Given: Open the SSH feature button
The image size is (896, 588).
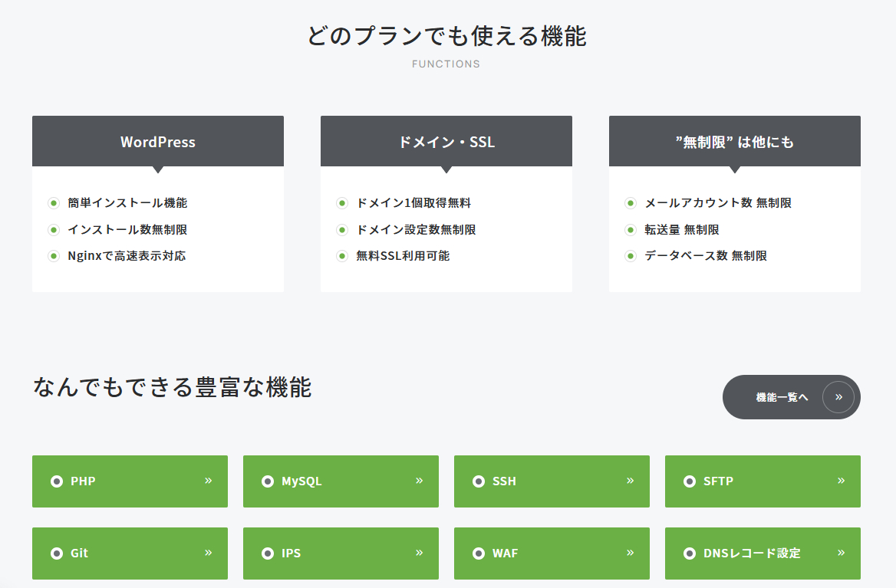Looking at the screenshot, I should pos(552,481).
